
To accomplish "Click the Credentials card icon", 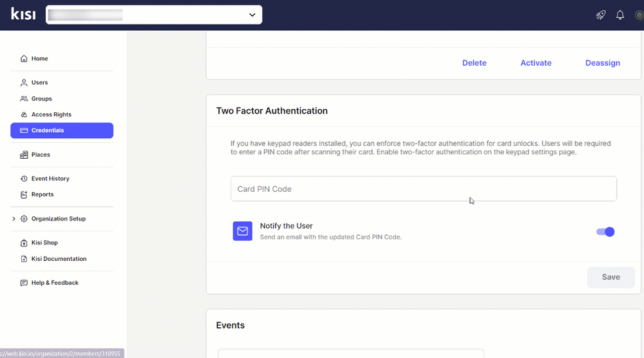I will [x=24, y=131].
